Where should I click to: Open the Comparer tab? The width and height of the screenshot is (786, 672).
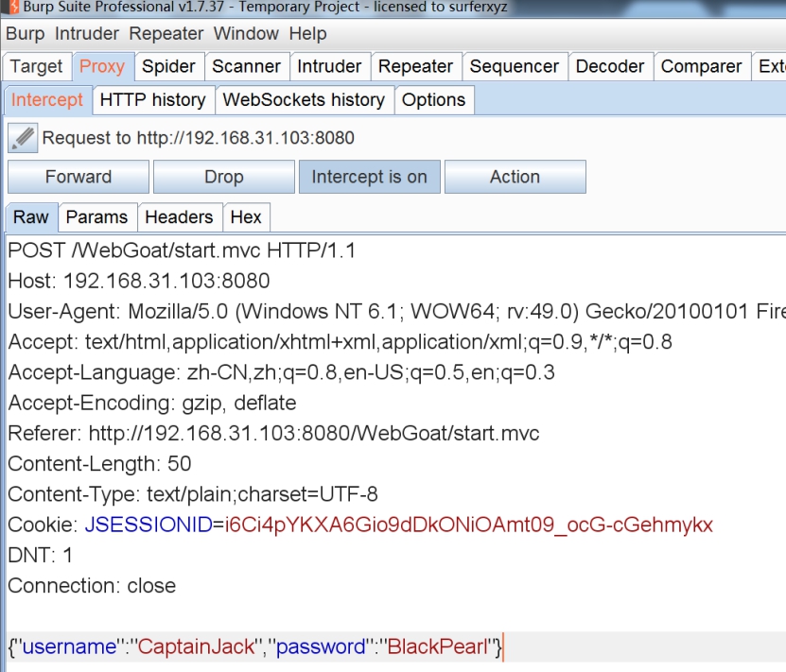coord(701,66)
